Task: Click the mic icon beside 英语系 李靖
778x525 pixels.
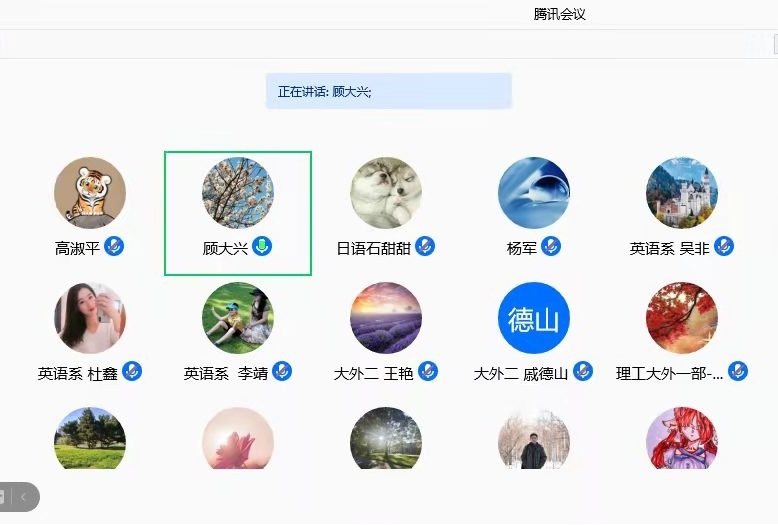Action: pyautogui.click(x=282, y=371)
